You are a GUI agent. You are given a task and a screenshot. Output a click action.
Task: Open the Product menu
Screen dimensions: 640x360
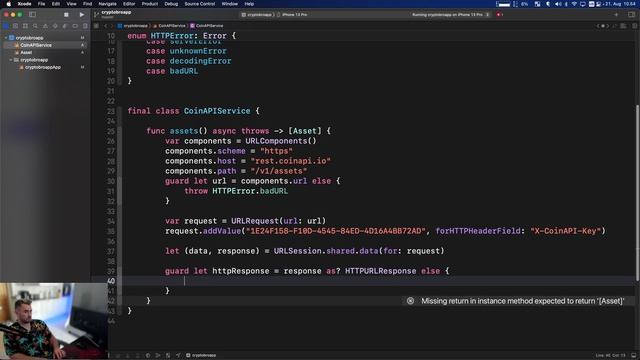(150, 4)
